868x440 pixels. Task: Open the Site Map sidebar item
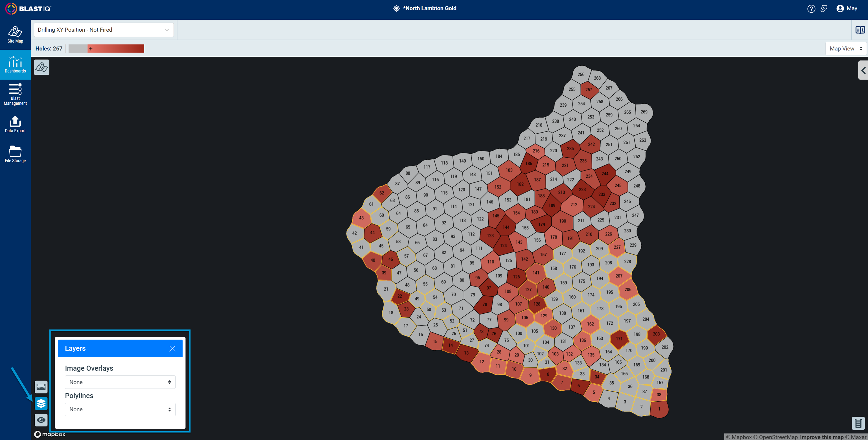(15, 35)
